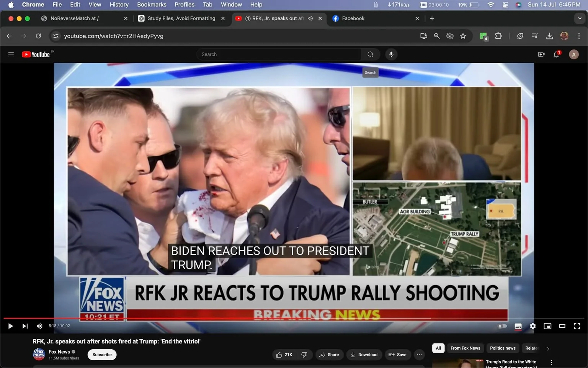Open the Chrome profile avatar
The image size is (588, 368).
(x=564, y=36)
